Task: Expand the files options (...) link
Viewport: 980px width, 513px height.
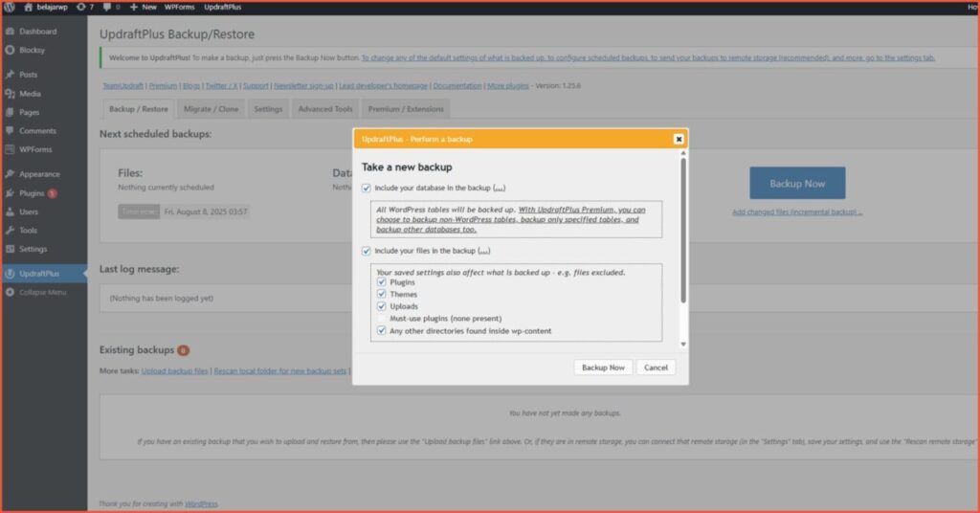Action: point(484,251)
